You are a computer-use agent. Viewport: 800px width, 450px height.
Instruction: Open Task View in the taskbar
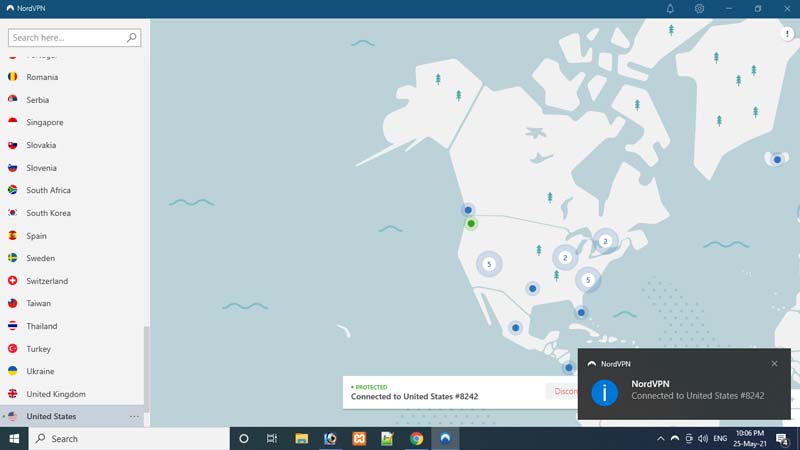(272, 439)
